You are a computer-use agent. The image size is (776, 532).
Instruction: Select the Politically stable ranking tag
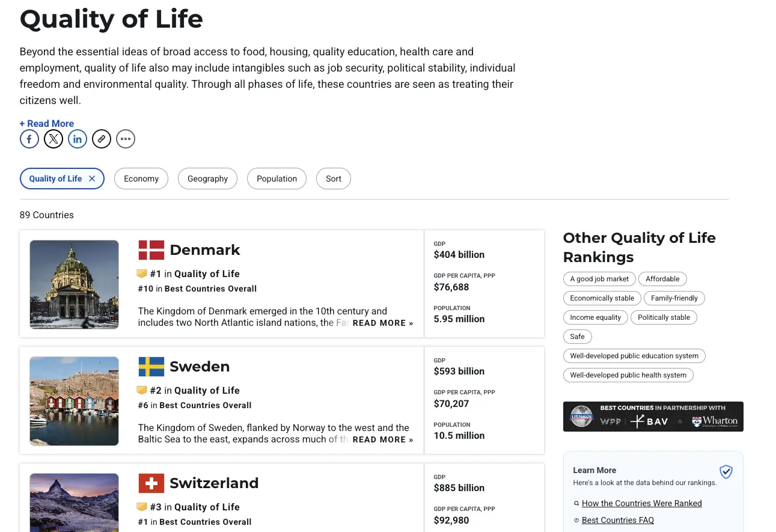click(664, 317)
